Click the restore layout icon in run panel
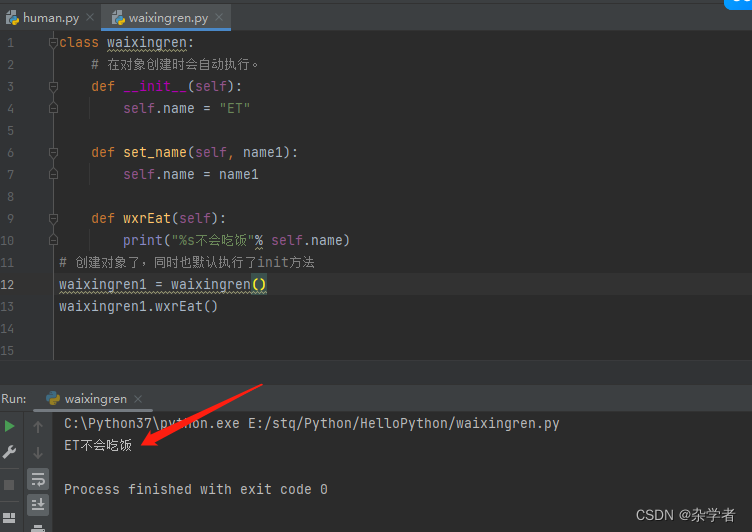752x532 pixels. tap(9, 518)
